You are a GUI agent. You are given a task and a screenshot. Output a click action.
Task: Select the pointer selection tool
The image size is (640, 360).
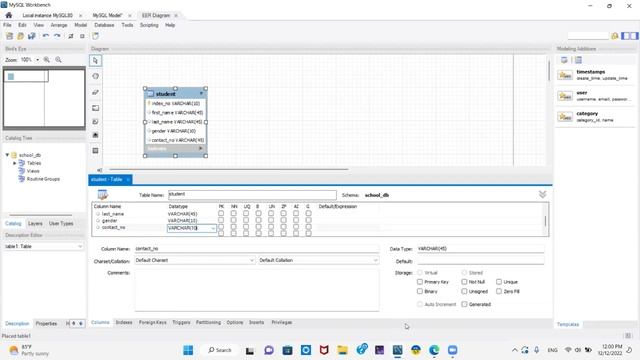(96, 60)
